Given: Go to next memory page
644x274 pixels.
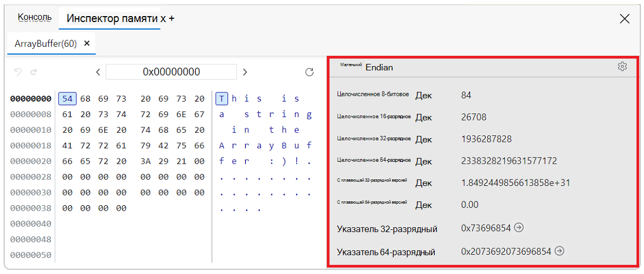Looking at the screenshot, I should coord(245,72).
